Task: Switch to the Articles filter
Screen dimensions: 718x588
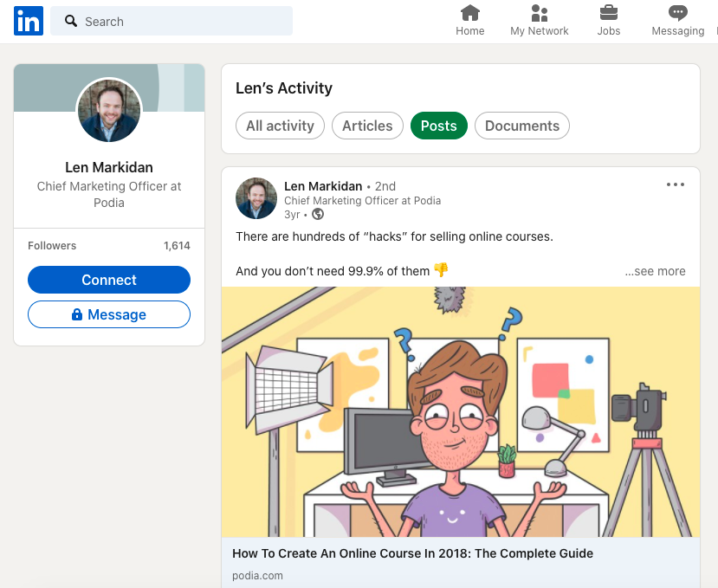Action: pos(367,126)
